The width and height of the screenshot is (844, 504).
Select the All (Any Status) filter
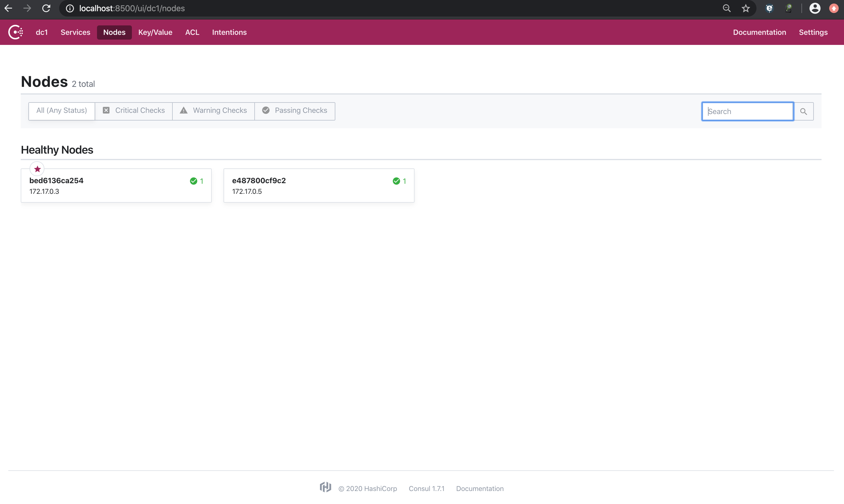(x=62, y=111)
